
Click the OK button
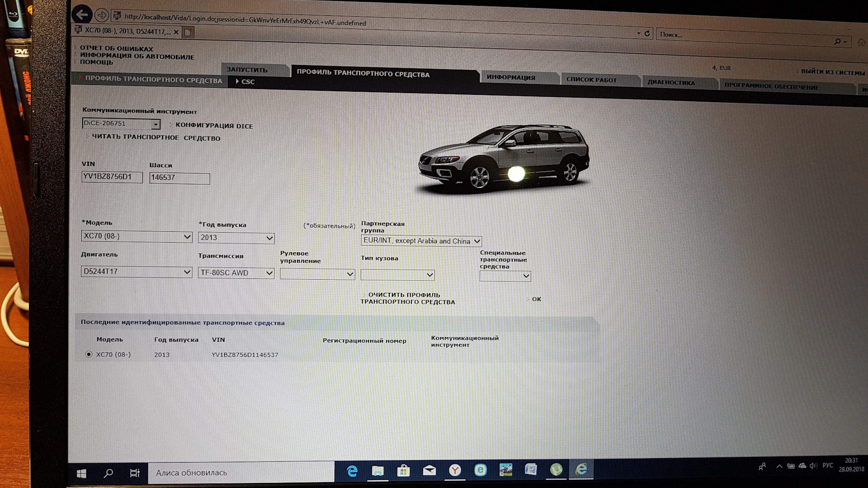536,299
